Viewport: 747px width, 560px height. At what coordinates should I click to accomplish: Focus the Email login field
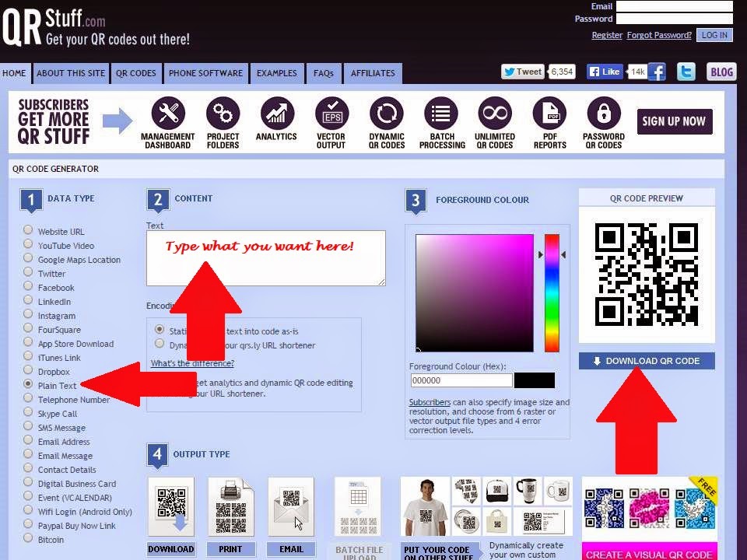tap(674, 6)
